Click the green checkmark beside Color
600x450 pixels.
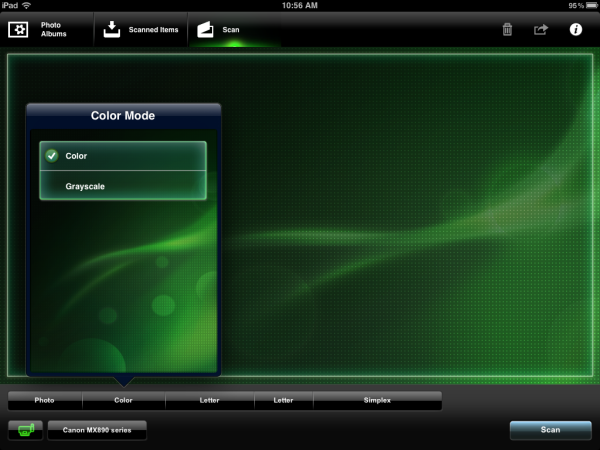52,156
